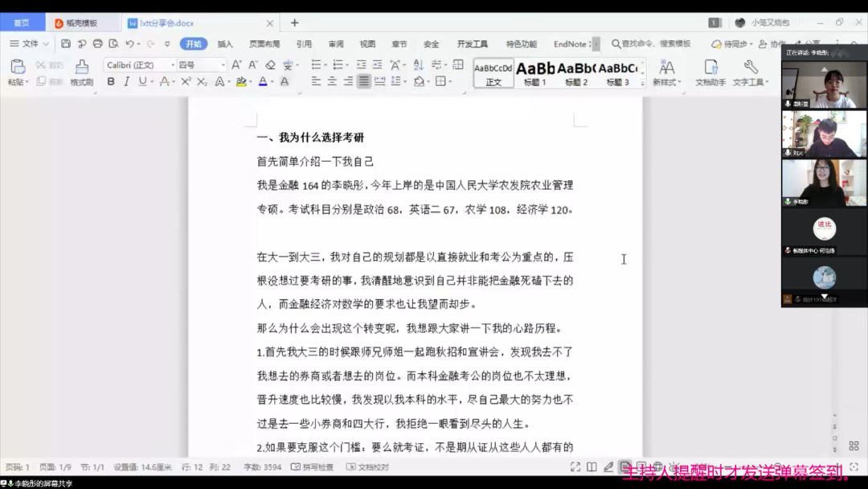Click the Save icon in quick access toolbar
868x489 pixels.
pos(68,43)
